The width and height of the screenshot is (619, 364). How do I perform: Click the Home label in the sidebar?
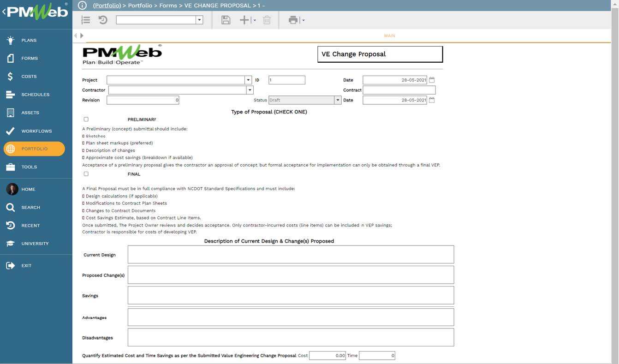point(28,189)
